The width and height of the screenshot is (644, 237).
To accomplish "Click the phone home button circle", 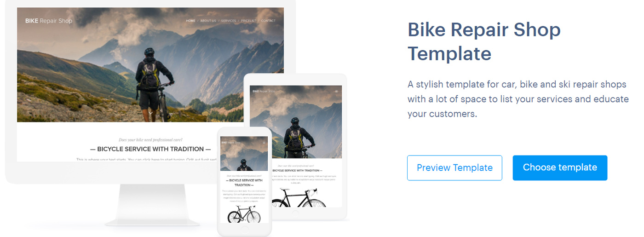I will point(244,230).
